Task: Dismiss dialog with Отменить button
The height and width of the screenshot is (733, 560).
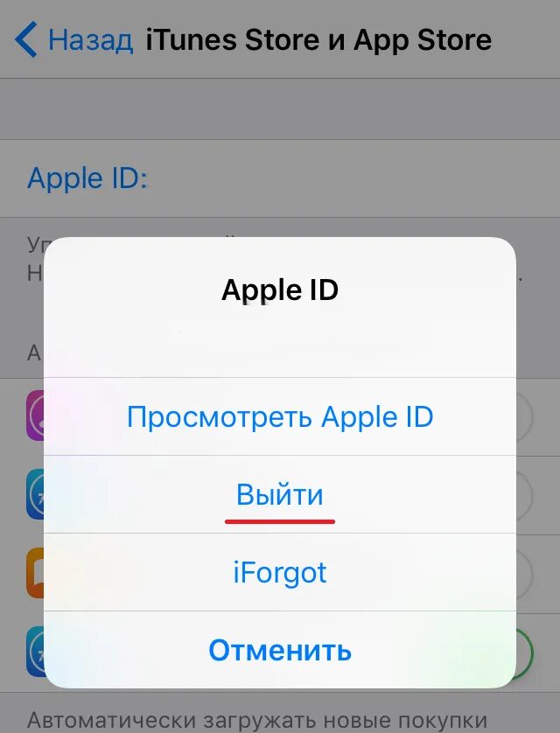Action: pyautogui.click(x=280, y=650)
